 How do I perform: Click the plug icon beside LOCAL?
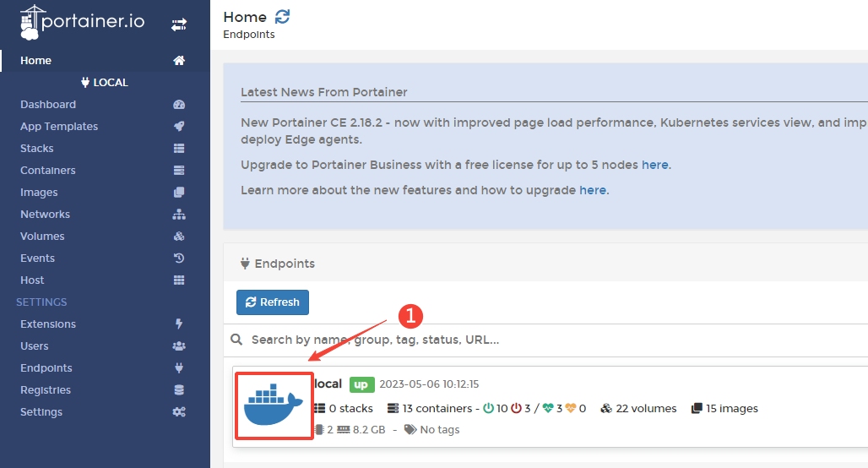point(85,83)
